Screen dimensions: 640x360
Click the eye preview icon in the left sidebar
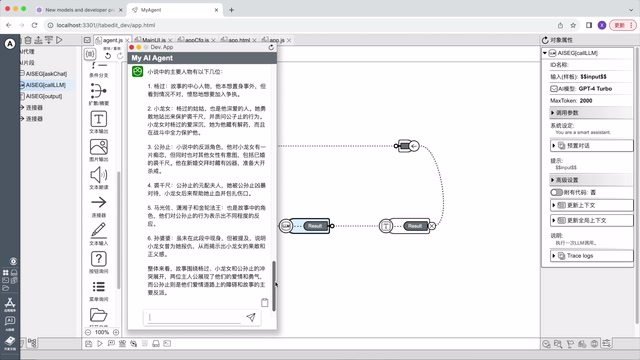point(13,261)
